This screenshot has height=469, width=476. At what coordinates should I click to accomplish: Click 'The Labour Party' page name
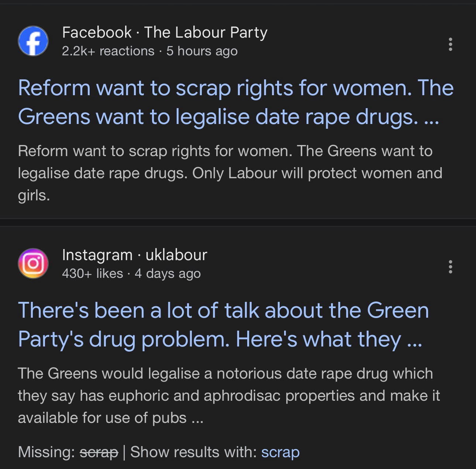pyautogui.click(x=206, y=32)
